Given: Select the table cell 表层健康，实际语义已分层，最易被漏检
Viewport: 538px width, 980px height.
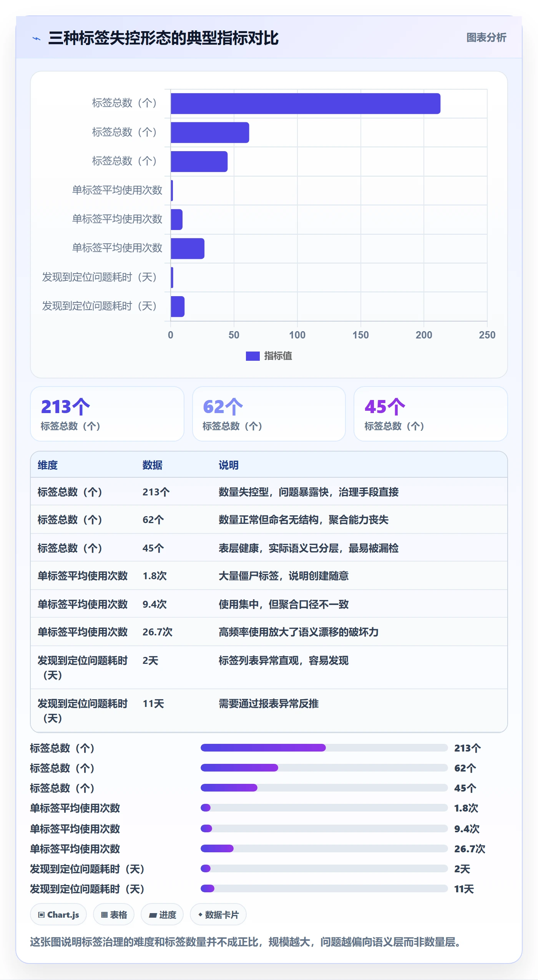Looking at the screenshot, I should coord(309,548).
